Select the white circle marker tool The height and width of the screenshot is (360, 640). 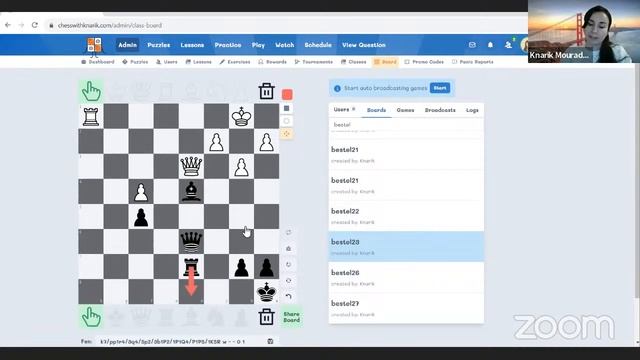pyautogui.click(x=287, y=121)
